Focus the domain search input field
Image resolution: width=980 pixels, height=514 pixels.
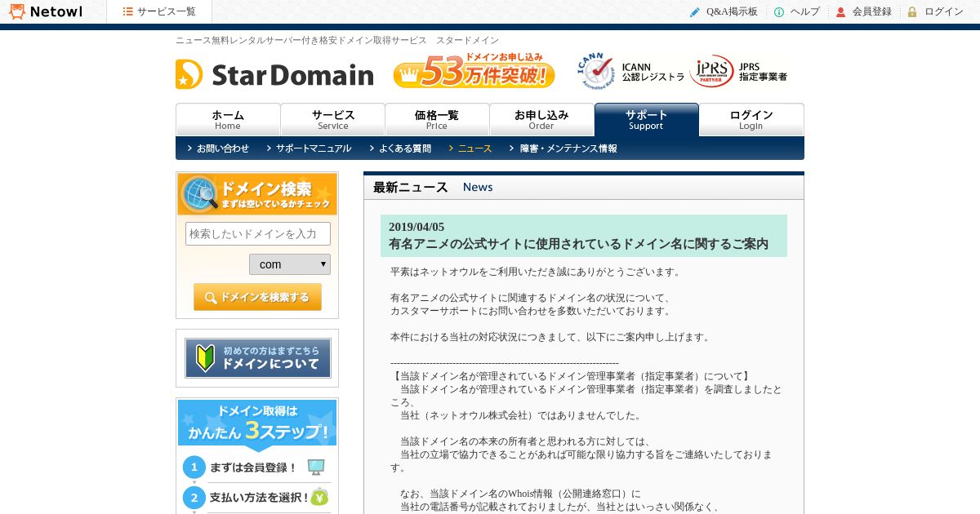coord(258,233)
